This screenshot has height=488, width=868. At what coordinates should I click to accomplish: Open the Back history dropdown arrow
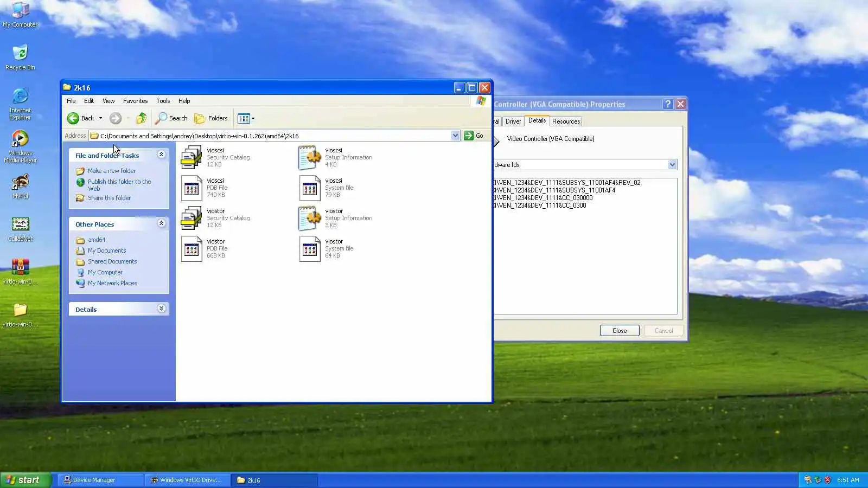pos(100,118)
